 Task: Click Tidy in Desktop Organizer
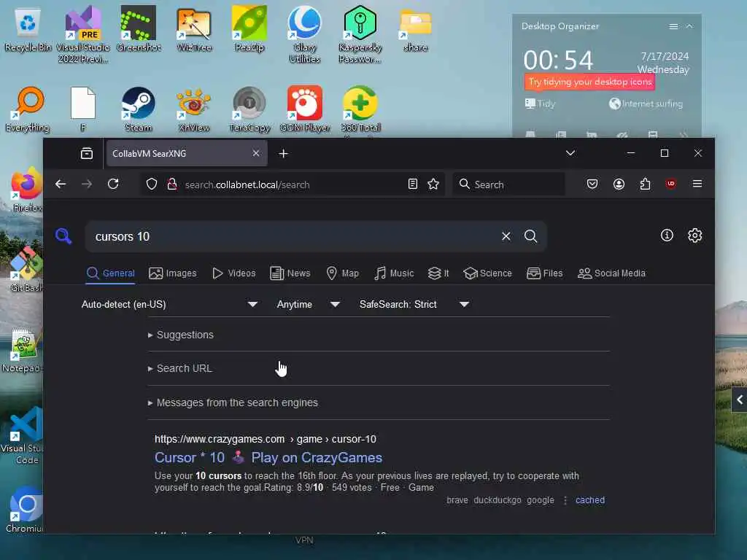tap(541, 104)
